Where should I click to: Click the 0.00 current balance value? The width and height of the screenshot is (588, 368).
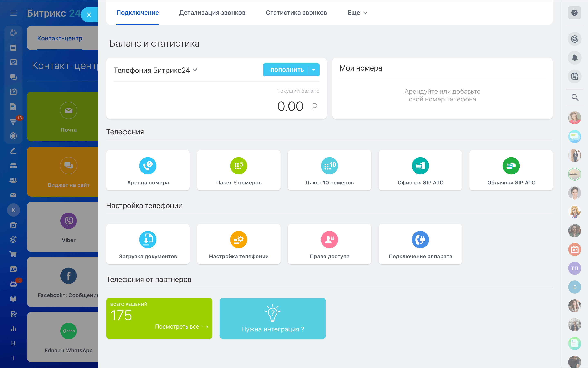coord(290,106)
